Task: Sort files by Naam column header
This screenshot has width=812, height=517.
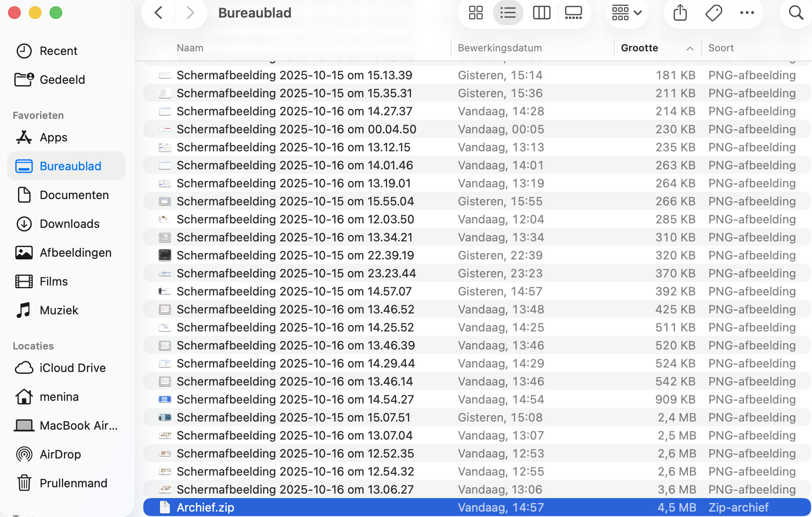Action: tap(190, 48)
